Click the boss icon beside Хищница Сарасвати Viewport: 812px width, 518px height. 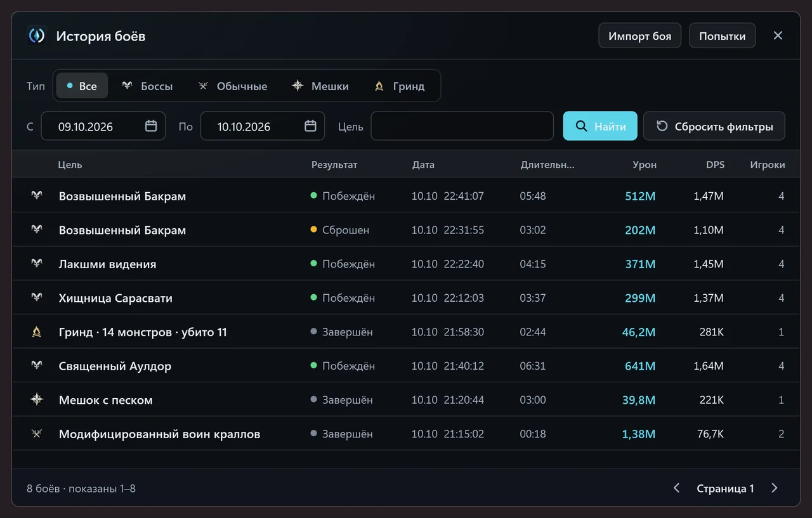(37, 298)
